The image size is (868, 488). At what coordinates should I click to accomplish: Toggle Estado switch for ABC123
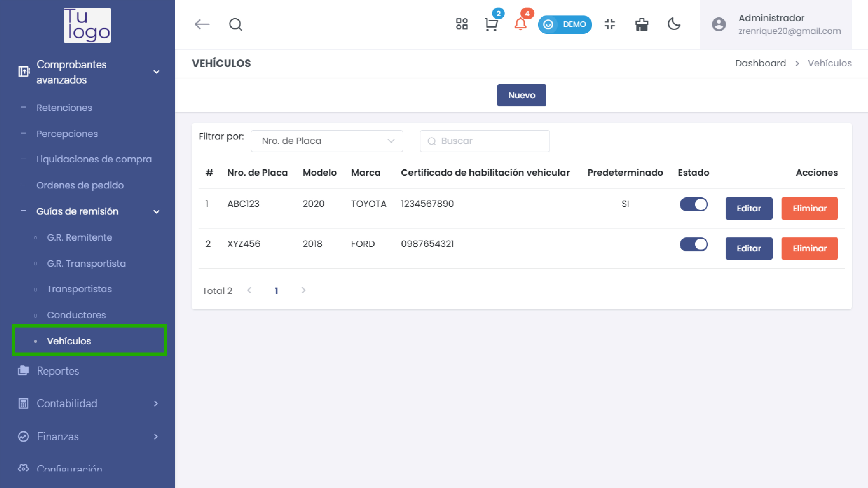coord(693,204)
